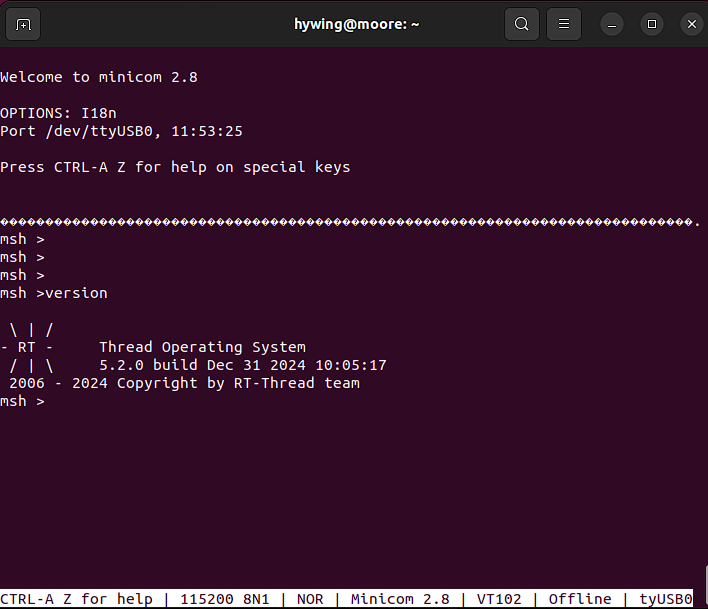Click the RT-Thread ASCII logo
Image resolution: width=708 pixels, height=609 pixels.
31,347
